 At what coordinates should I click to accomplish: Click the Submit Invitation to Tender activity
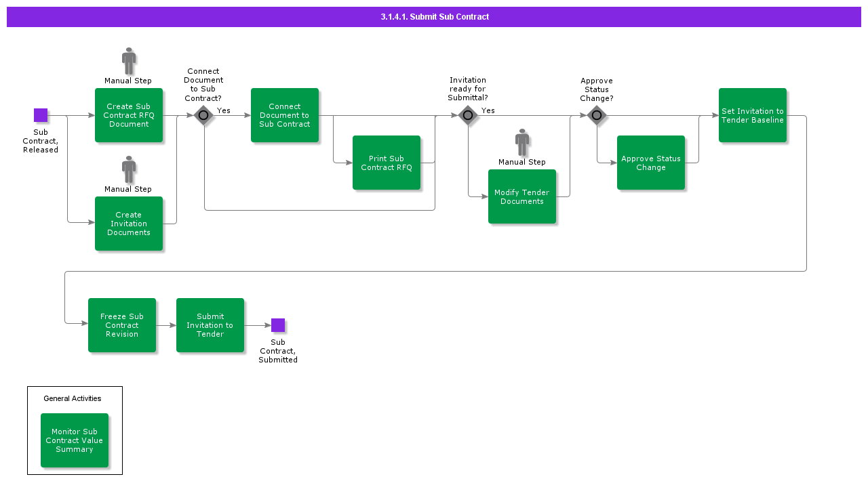click(210, 325)
